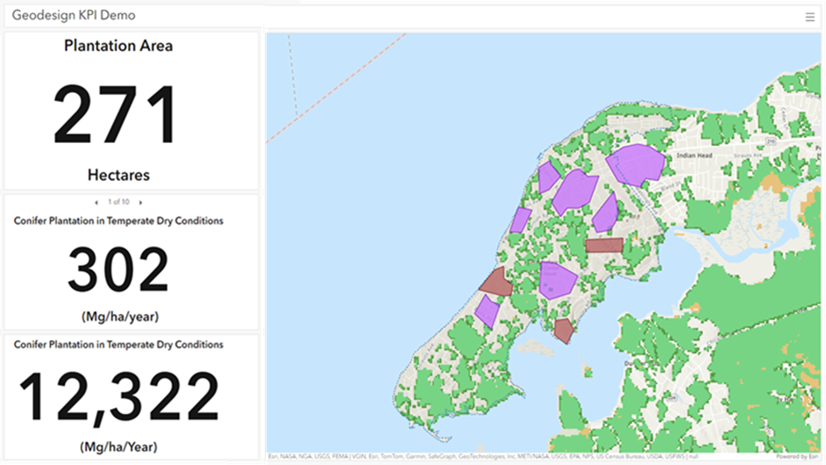Go to the previous KPI page arrow
The width and height of the screenshot is (826, 465).
tap(96, 202)
